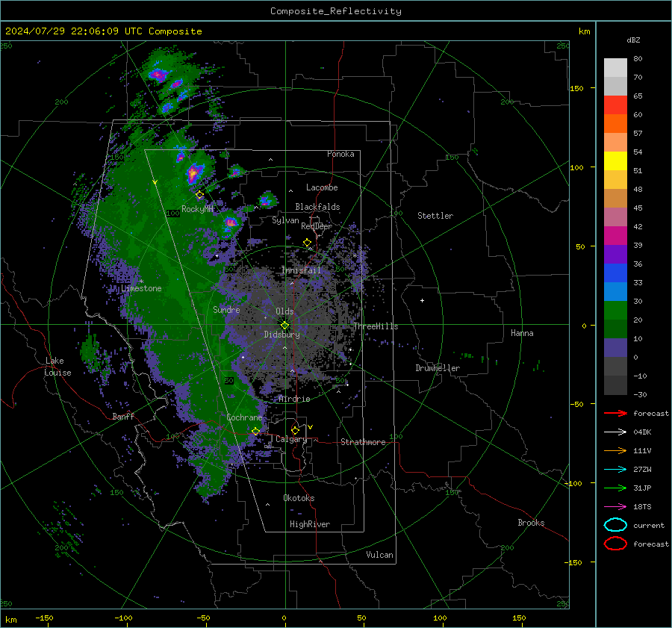
Task: Click the RockyMH label
Action: (x=198, y=209)
